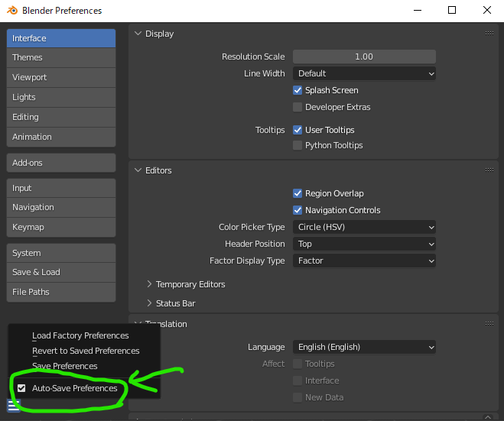Viewport: 504px width, 421px height.
Task: Click the Affect Tooltips checkbox
Action: pyautogui.click(x=298, y=364)
